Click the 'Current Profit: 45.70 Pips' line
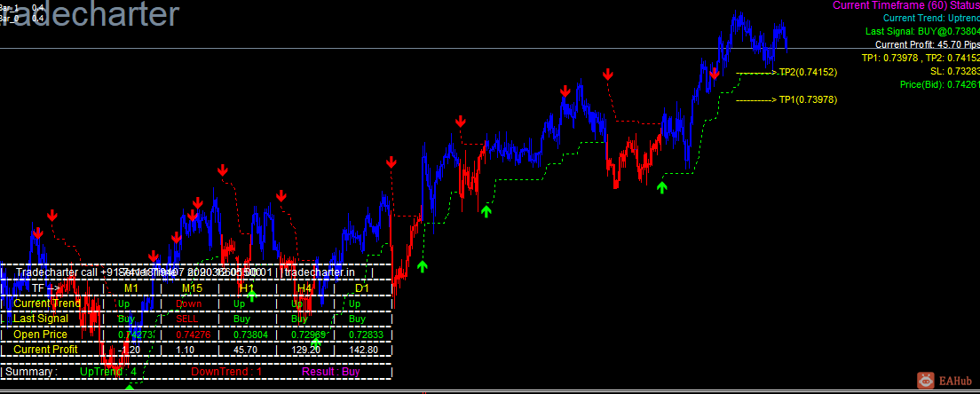980x394 pixels. 928,44
